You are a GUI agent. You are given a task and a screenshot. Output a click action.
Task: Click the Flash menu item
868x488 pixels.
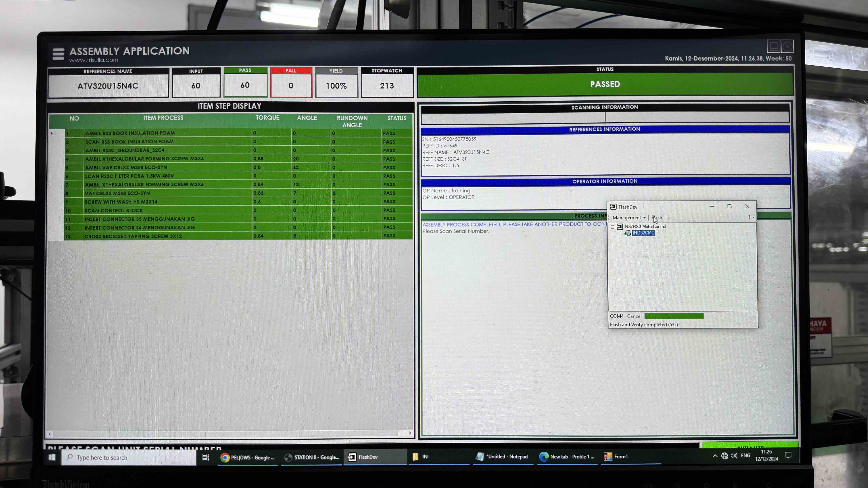[657, 217]
